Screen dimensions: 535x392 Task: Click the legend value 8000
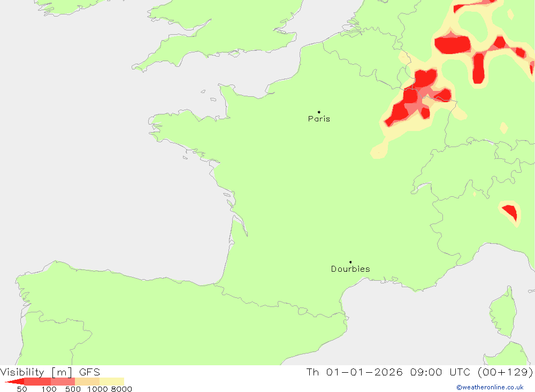point(121,389)
